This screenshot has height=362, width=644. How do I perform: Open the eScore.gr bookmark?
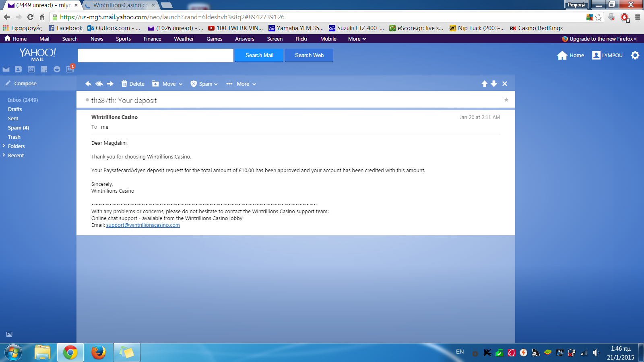[416, 28]
